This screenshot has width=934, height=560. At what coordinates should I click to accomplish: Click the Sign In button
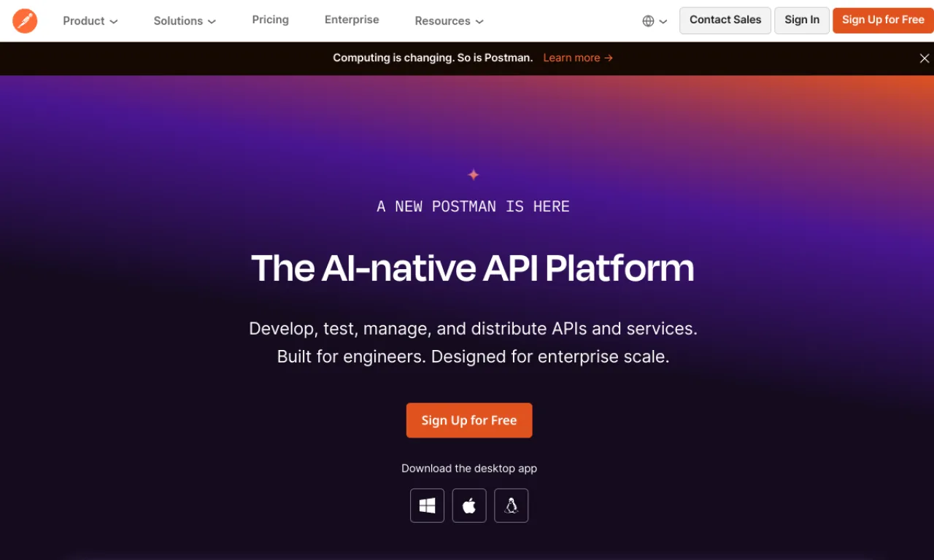coord(802,20)
